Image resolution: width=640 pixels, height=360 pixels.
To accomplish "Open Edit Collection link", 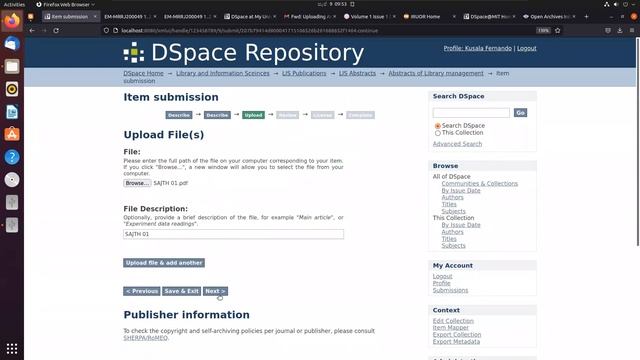I will 453,321.
